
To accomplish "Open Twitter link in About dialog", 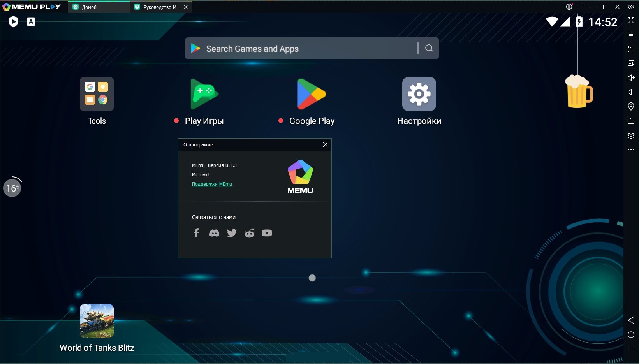I will [x=232, y=233].
